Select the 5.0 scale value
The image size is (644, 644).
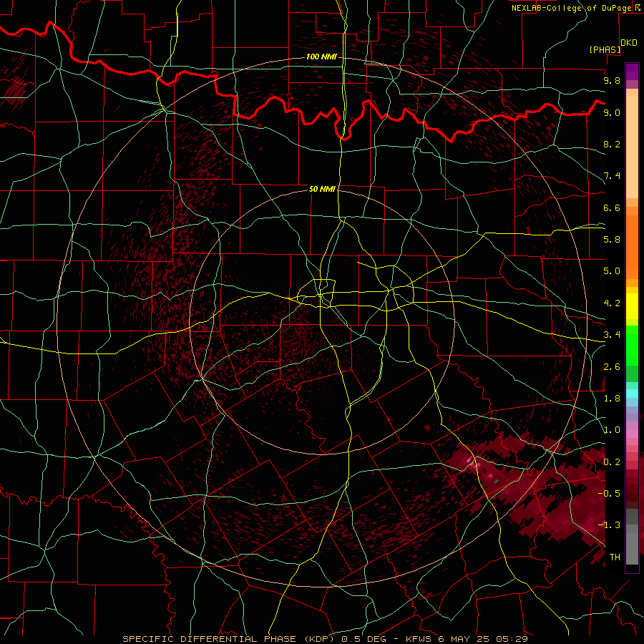click(x=612, y=271)
